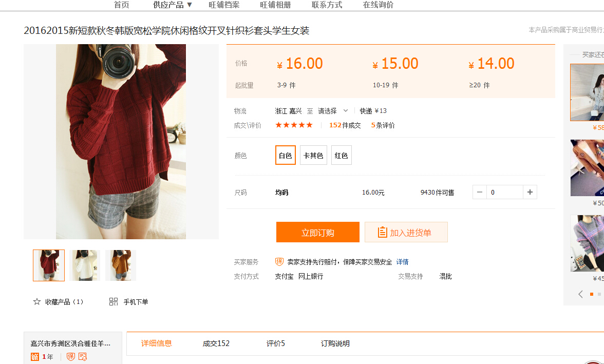Select the 卡其色 color option

[313, 155]
